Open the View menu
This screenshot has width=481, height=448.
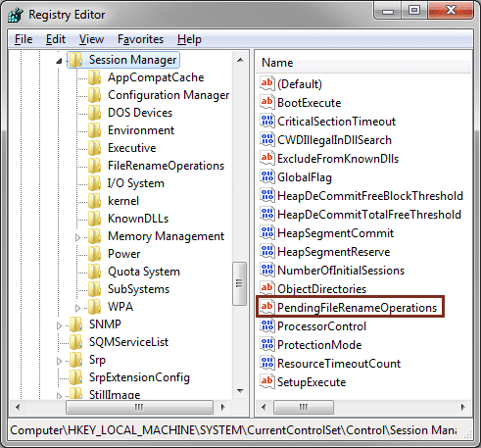click(91, 39)
